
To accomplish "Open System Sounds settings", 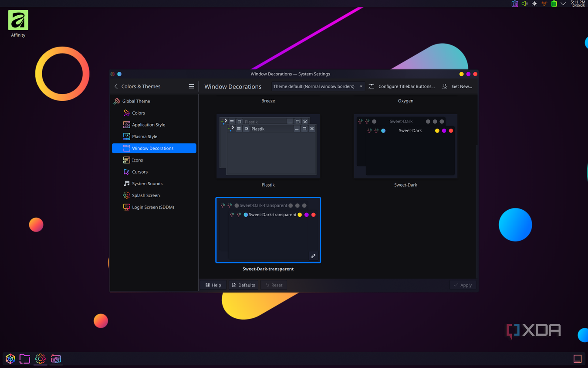I will tap(154, 184).
